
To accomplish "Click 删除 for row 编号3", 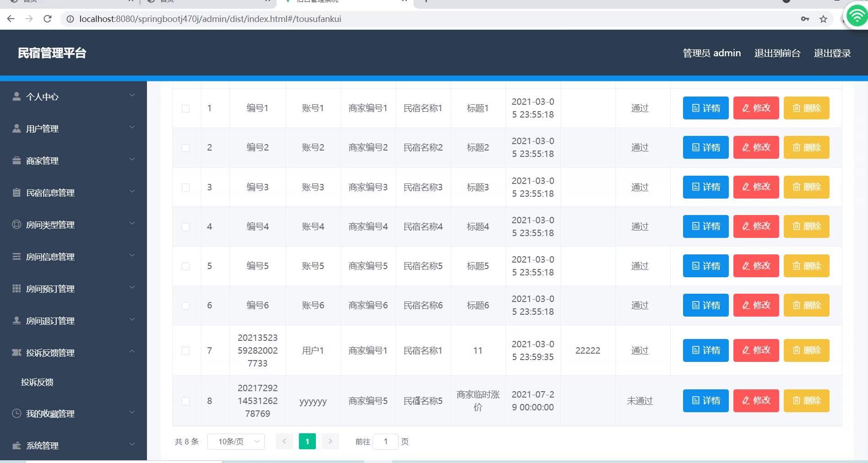I will point(807,187).
